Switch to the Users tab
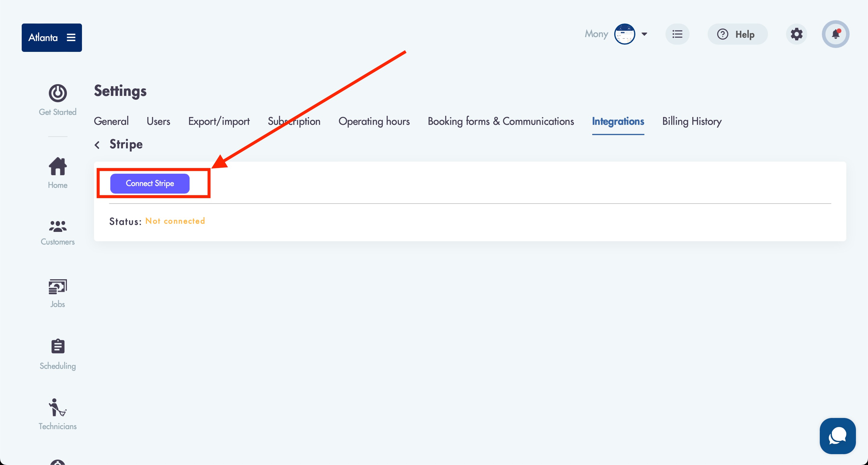Viewport: 868px width, 465px height. coord(158,122)
